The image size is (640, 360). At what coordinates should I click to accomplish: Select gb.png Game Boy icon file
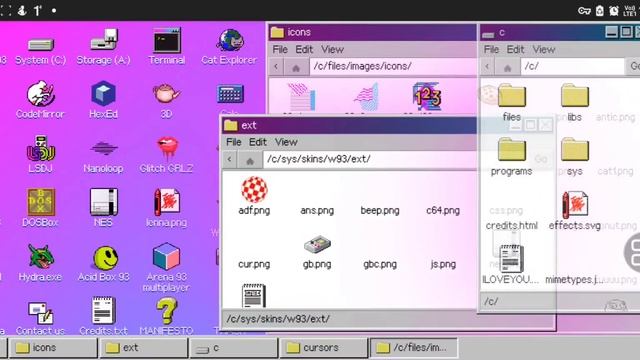coord(317,252)
